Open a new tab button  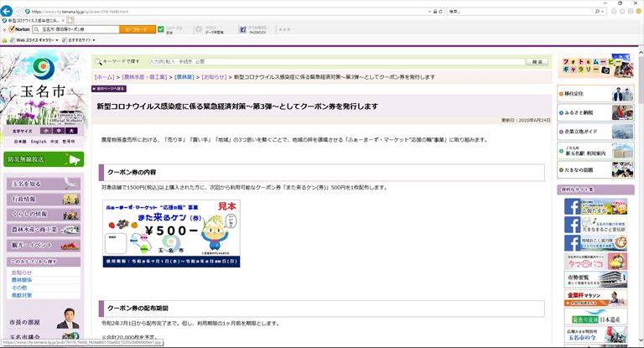tap(70, 20)
